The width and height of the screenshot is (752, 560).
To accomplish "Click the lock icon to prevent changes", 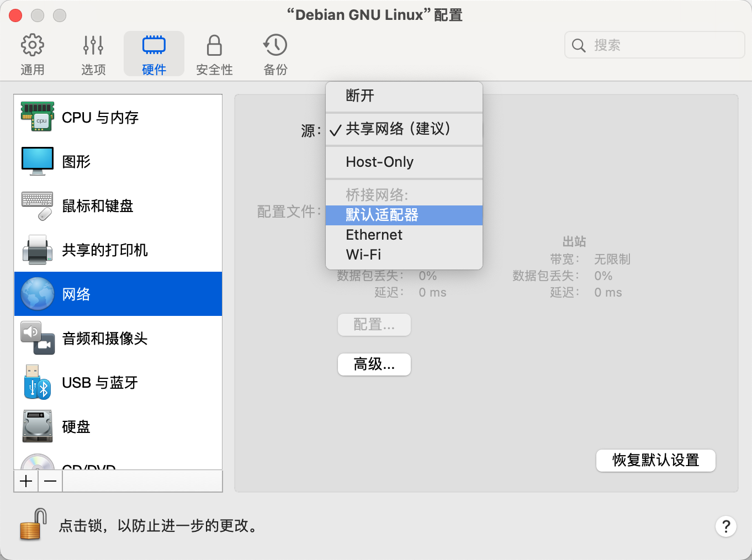I will click(x=33, y=524).
